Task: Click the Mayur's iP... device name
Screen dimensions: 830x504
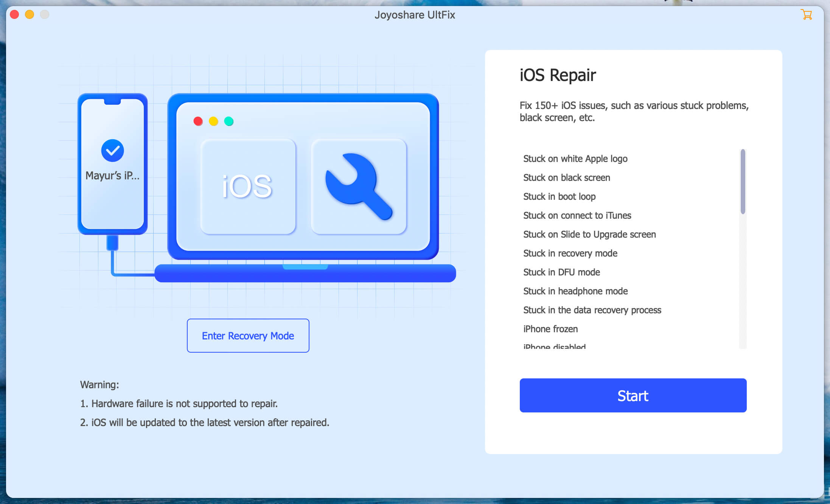Action: point(112,176)
